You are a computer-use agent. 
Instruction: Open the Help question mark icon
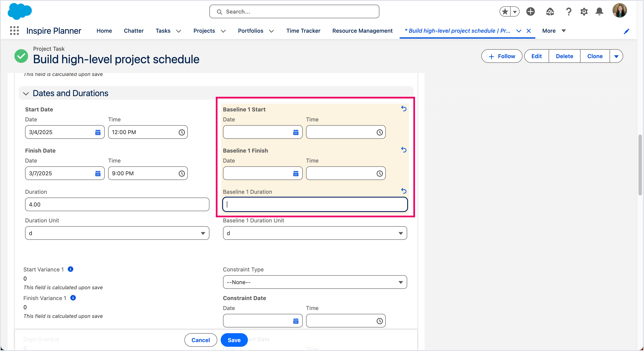coord(569,11)
